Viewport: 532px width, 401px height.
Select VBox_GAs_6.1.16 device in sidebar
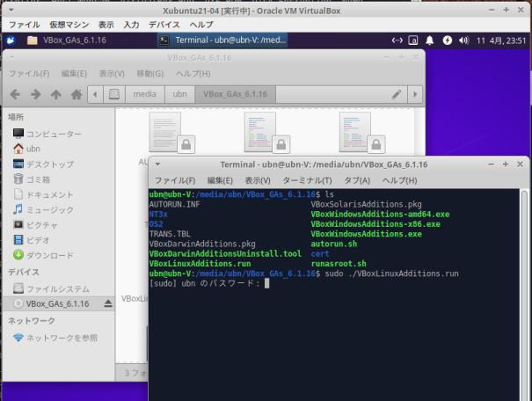point(58,303)
